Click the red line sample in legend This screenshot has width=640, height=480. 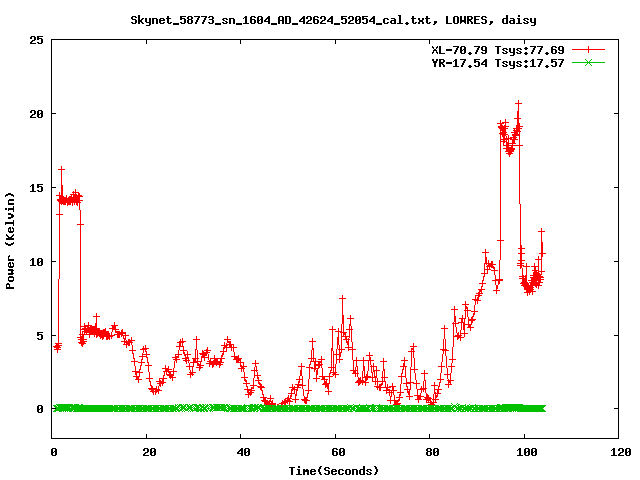pos(588,50)
